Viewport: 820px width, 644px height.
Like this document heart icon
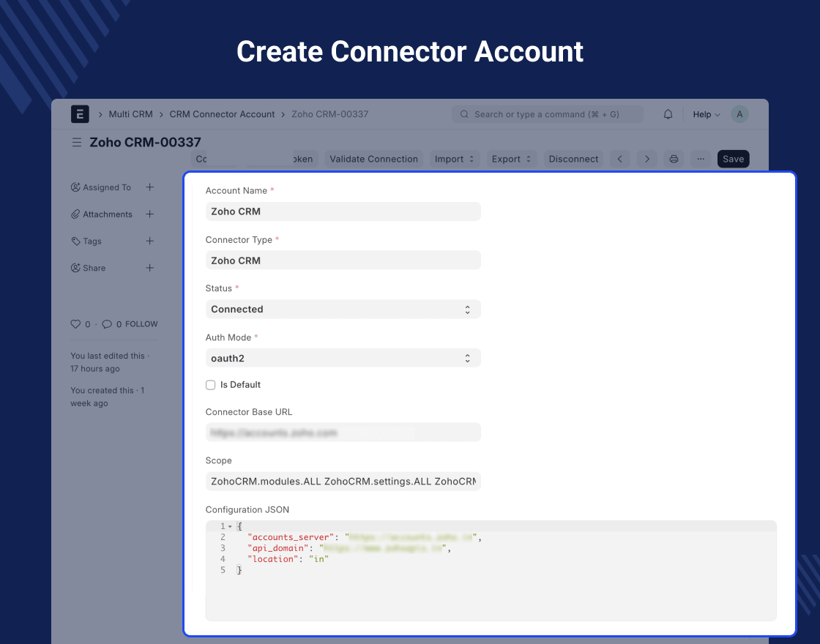point(75,324)
